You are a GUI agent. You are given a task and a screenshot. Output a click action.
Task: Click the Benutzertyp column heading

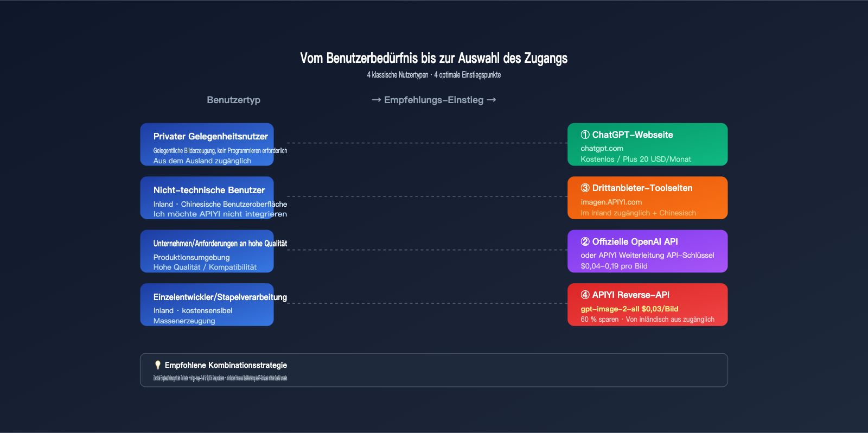click(x=233, y=100)
